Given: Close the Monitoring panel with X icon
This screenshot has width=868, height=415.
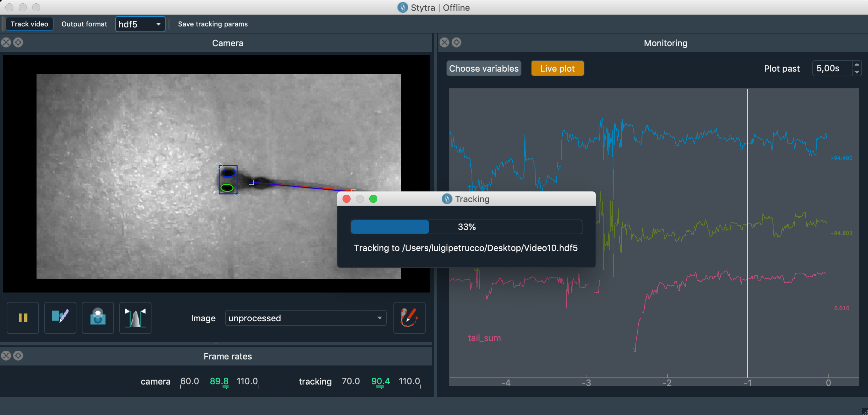Looking at the screenshot, I should pyautogui.click(x=444, y=43).
